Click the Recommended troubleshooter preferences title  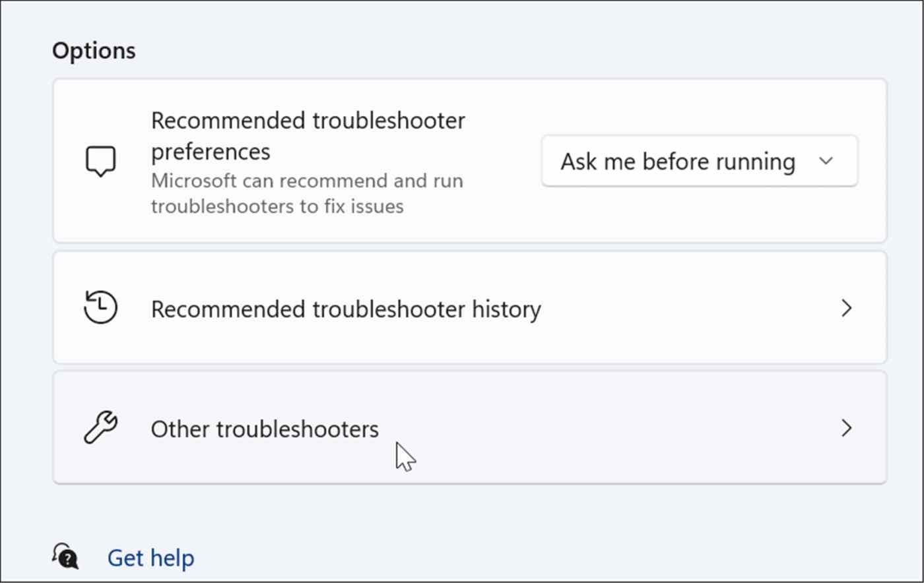[x=308, y=136]
